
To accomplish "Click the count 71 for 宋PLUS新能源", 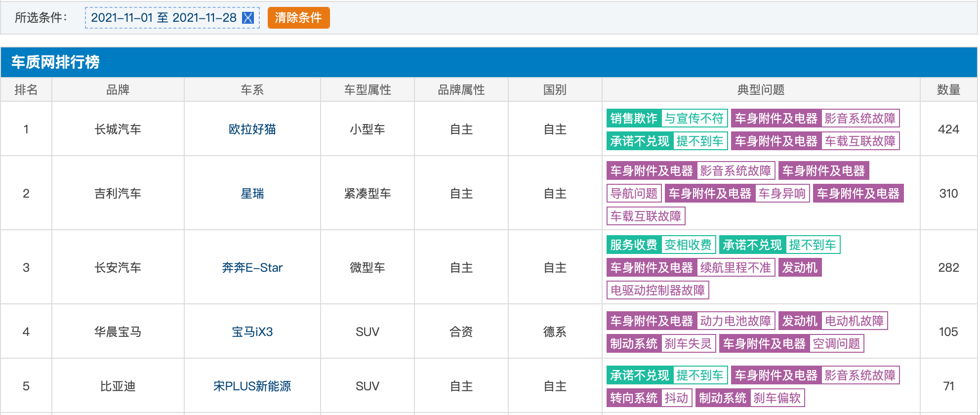I will (948, 386).
